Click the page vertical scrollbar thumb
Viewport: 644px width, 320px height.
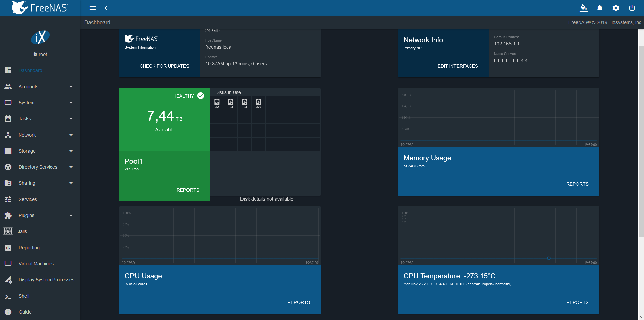641,141
